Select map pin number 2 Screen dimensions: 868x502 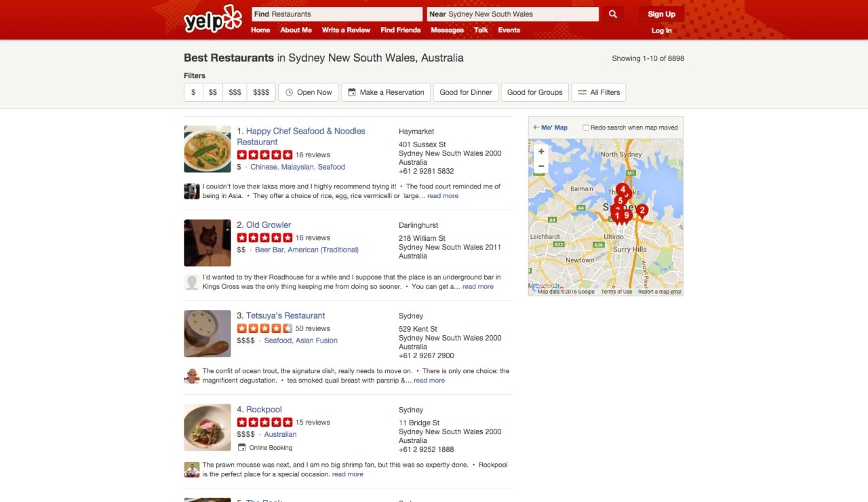(x=642, y=211)
